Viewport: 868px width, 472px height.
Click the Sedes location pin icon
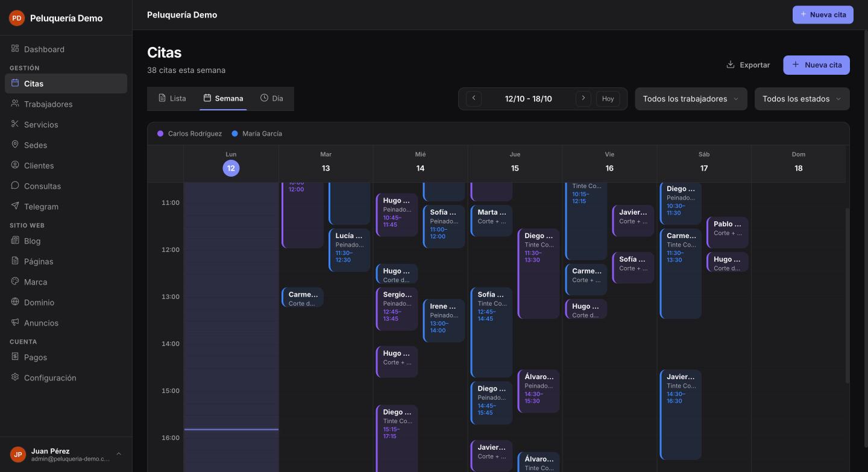tap(15, 145)
